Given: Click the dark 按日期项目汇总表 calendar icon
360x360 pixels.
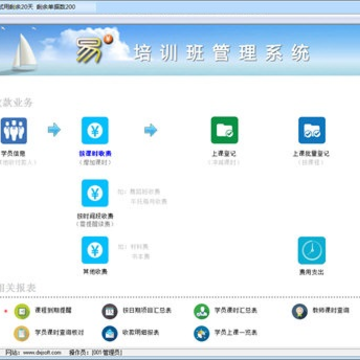Looking at the screenshot, I should point(110,311).
